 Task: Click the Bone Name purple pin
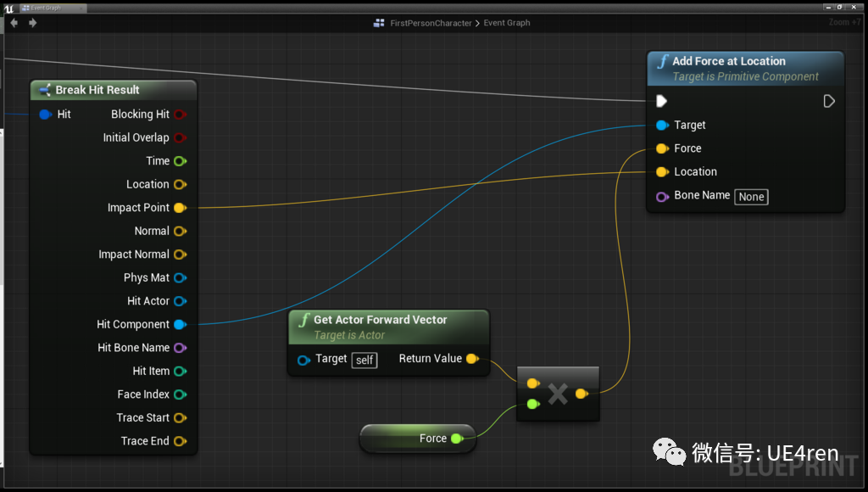662,196
